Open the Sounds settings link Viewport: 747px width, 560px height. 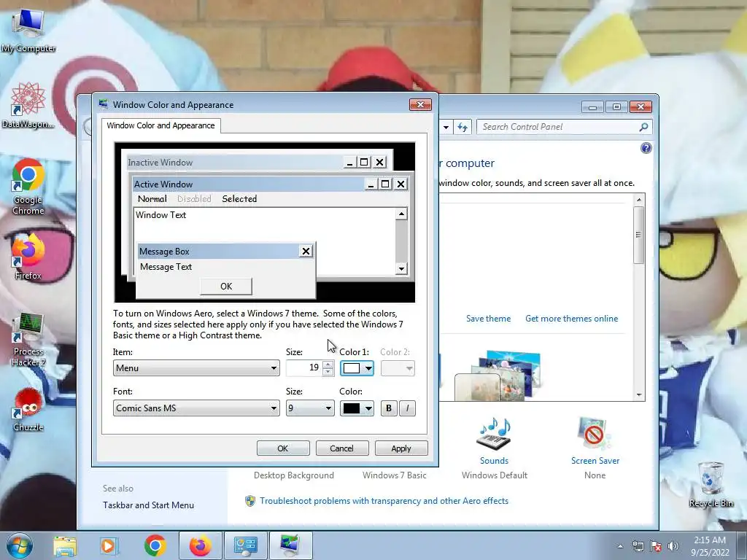coord(494,461)
